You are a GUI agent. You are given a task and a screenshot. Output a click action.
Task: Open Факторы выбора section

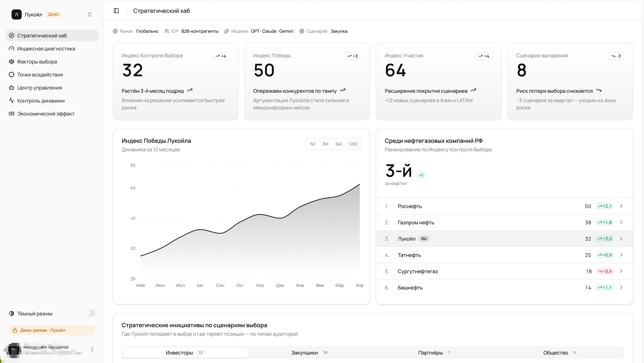(x=52, y=62)
